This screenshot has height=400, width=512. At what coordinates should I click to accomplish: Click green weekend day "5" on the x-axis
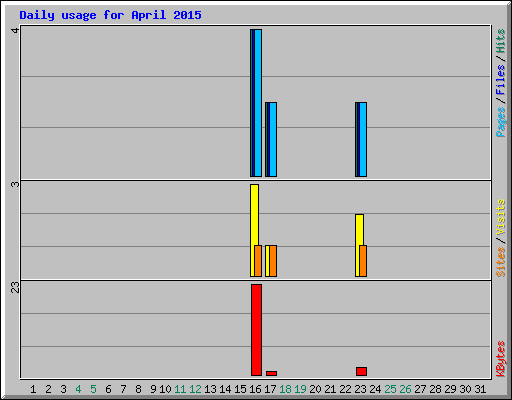tap(93, 389)
